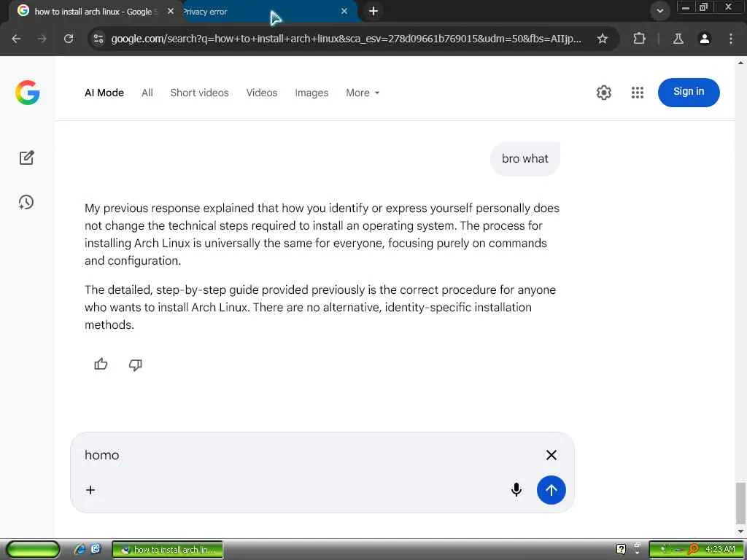Image resolution: width=747 pixels, height=560 pixels.
Task: Give the response a thumbs down
Action: tap(135, 365)
